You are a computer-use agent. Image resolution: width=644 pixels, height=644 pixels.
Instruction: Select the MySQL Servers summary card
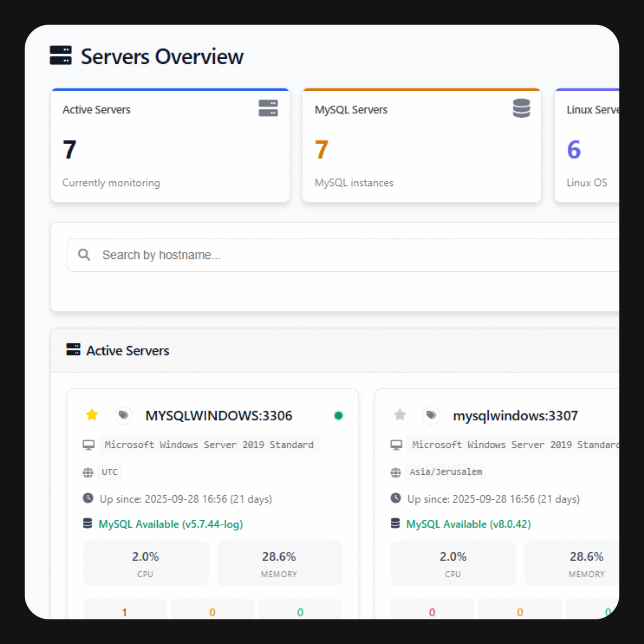point(422,145)
